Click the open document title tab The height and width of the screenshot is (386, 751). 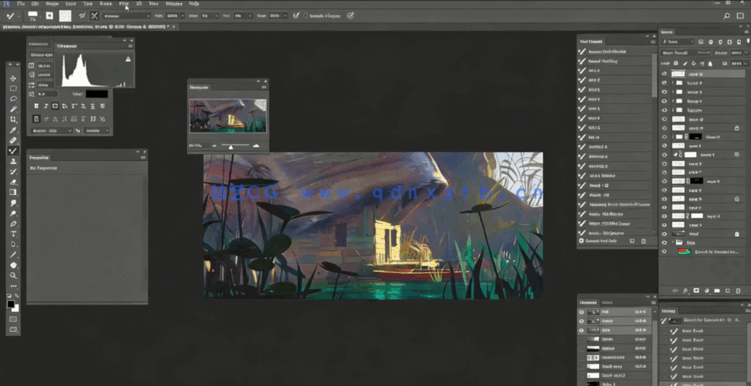pos(86,27)
